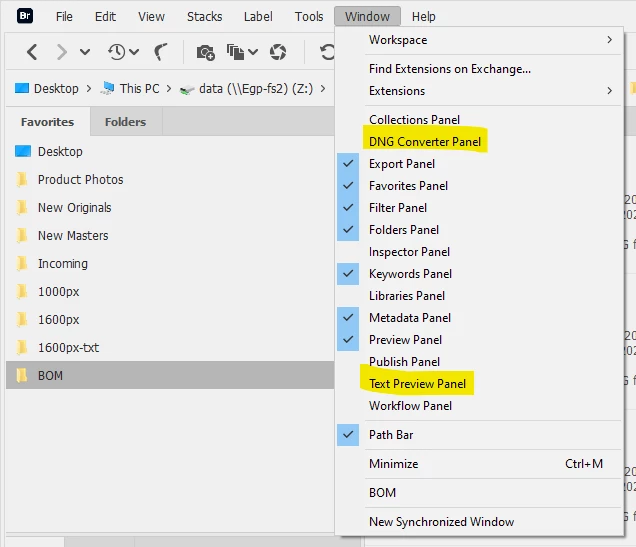Expand chevron after data drive in path bar
This screenshot has height=547, width=636.
(x=323, y=88)
